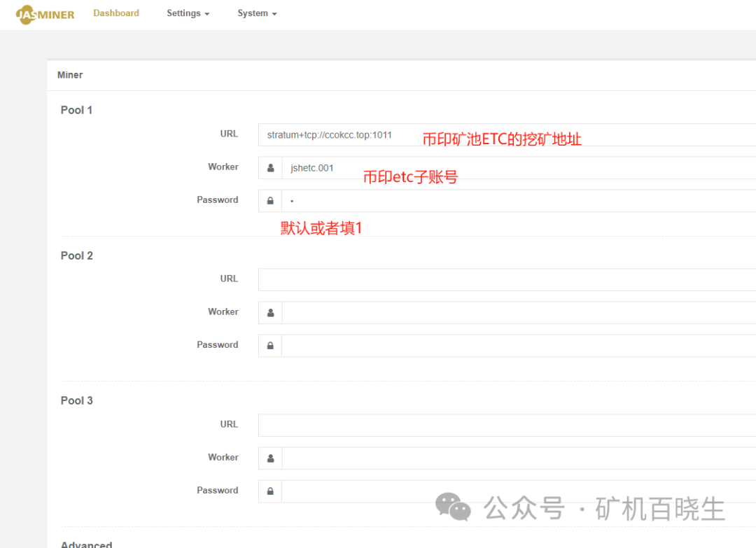
Task: Click the worker person icon in Pool 1
Action: (269, 167)
